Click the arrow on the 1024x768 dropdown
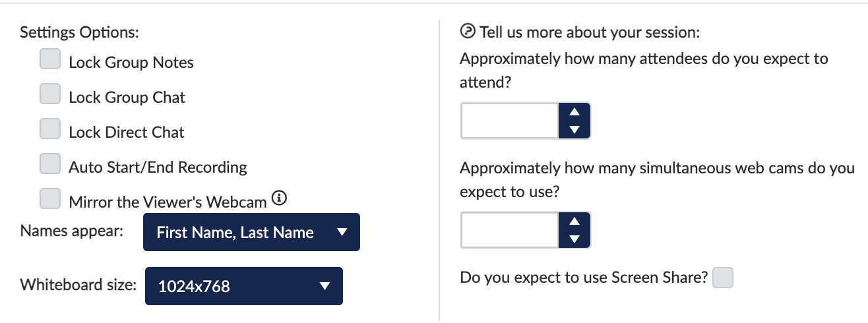 [324, 286]
